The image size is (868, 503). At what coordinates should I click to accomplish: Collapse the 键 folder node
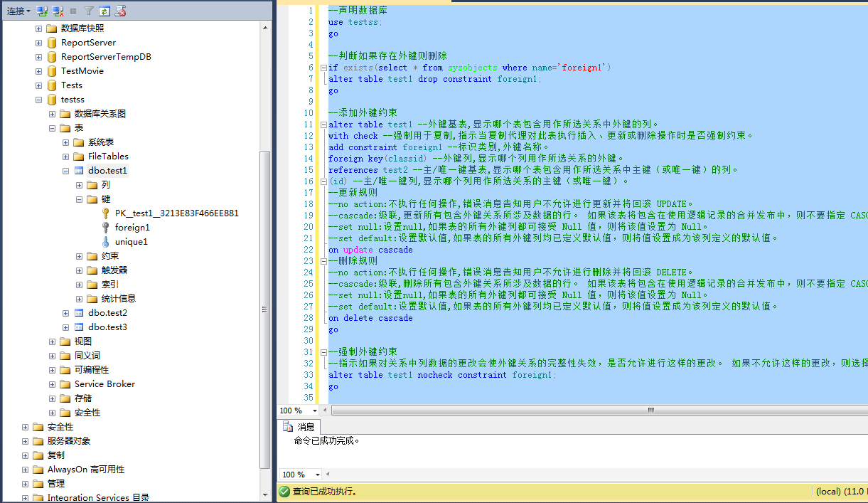80,199
